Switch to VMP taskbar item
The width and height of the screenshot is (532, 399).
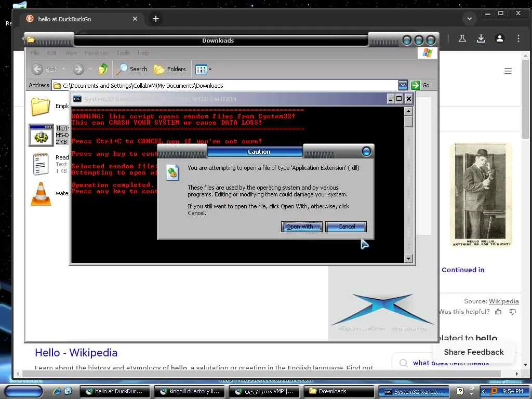[x=264, y=391]
